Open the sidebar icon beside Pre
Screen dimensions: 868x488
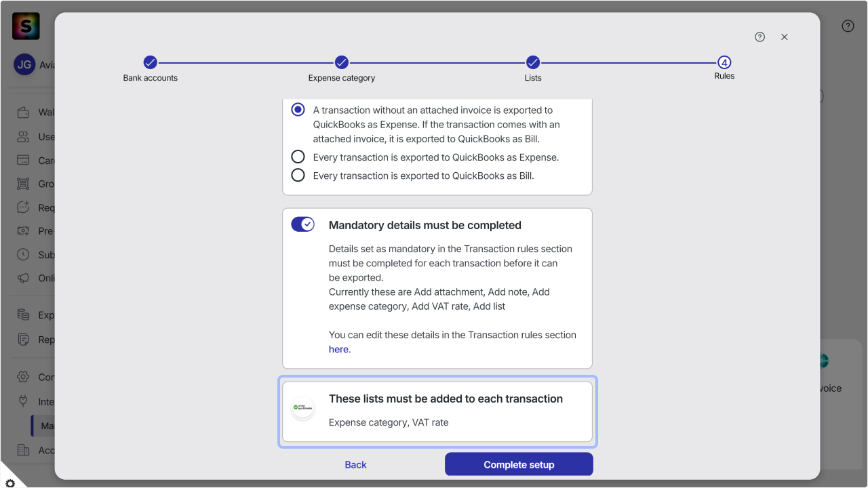pyautogui.click(x=24, y=231)
